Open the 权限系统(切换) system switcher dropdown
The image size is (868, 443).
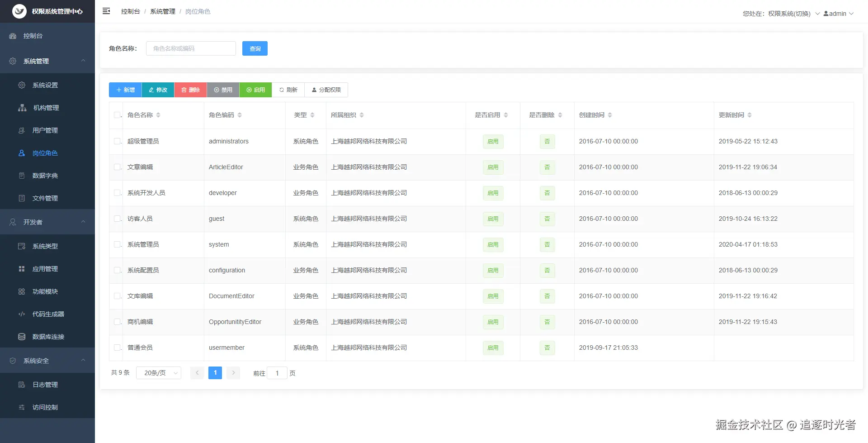pyautogui.click(x=794, y=14)
